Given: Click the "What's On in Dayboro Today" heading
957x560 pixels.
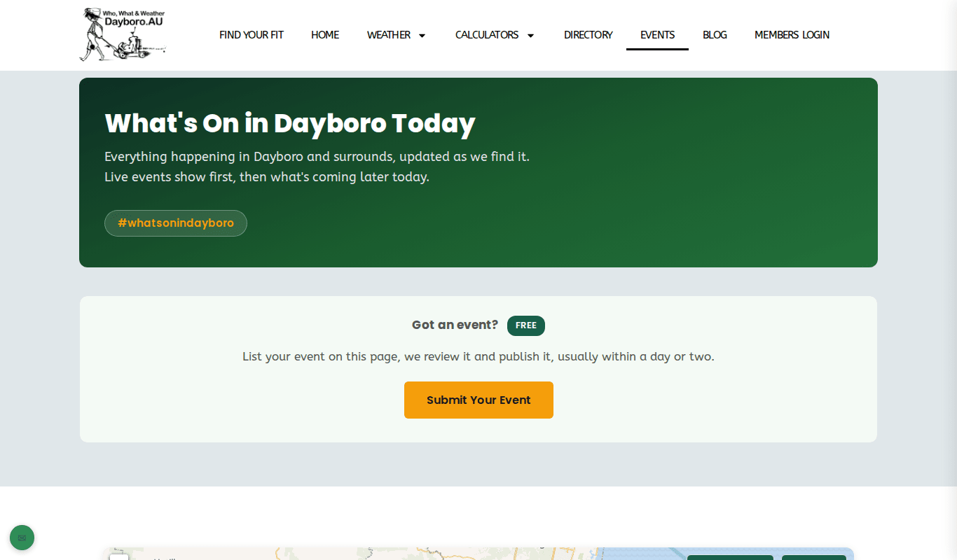Looking at the screenshot, I should click(x=290, y=123).
